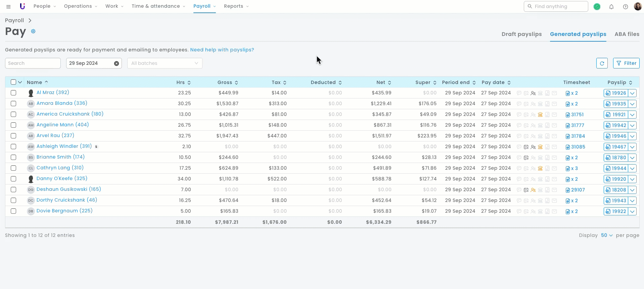Select the Arvel Rau row checkbox
The height and width of the screenshot is (289, 644).
[x=13, y=136]
